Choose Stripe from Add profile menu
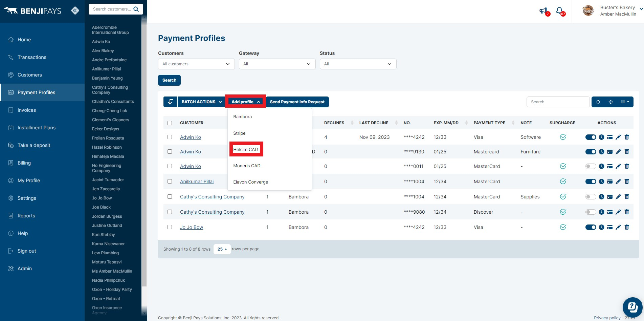This screenshot has height=321, width=644. tap(239, 133)
